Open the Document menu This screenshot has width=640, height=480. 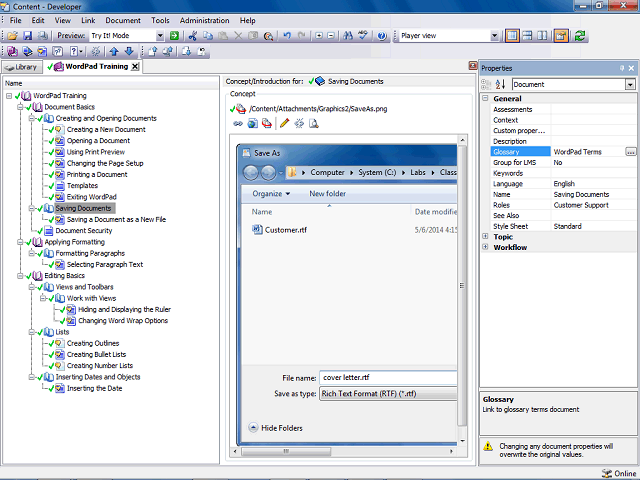[123, 20]
